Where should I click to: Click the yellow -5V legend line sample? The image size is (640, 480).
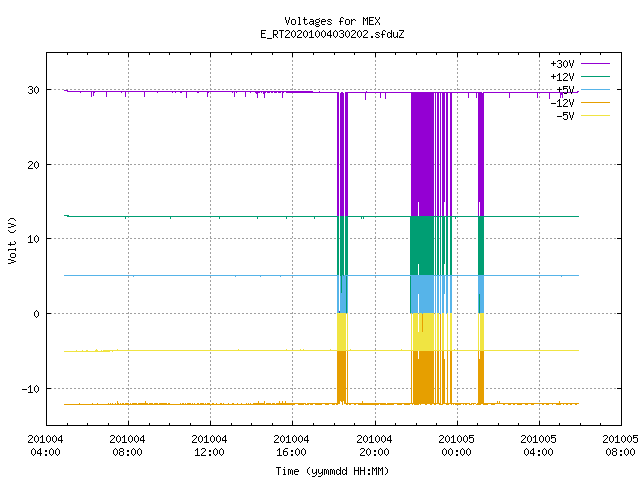pyautogui.click(x=595, y=116)
